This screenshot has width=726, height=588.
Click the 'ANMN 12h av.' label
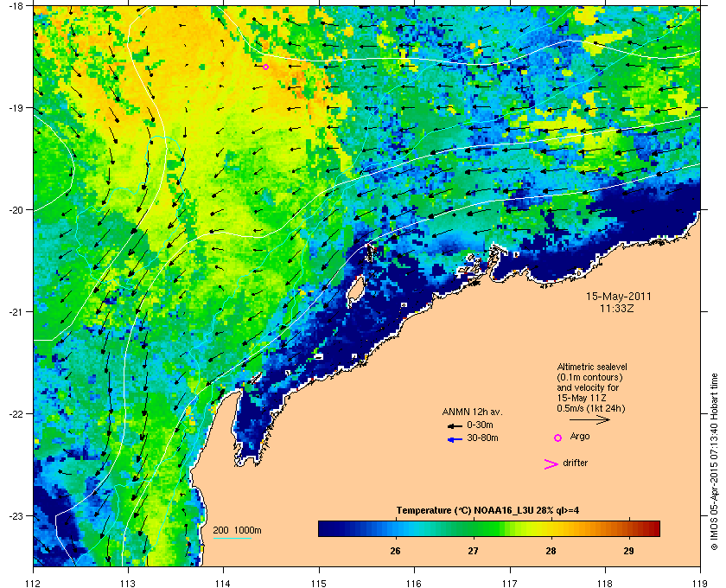(472, 412)
